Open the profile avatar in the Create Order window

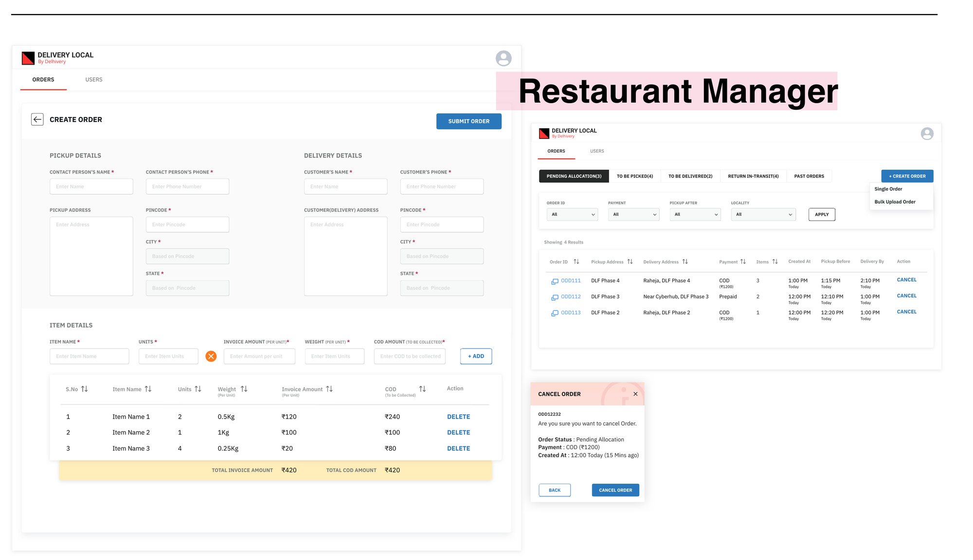click(x=504, y=58)
